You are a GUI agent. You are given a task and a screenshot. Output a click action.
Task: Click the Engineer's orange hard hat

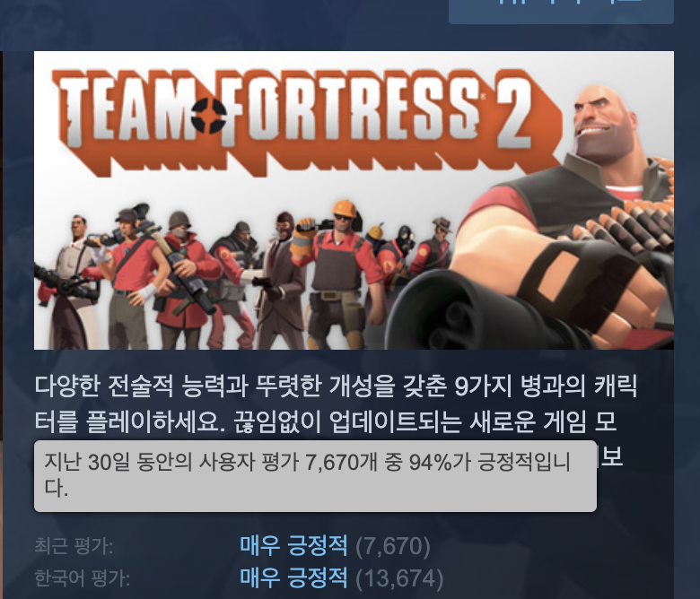click(x=345, y=208)
